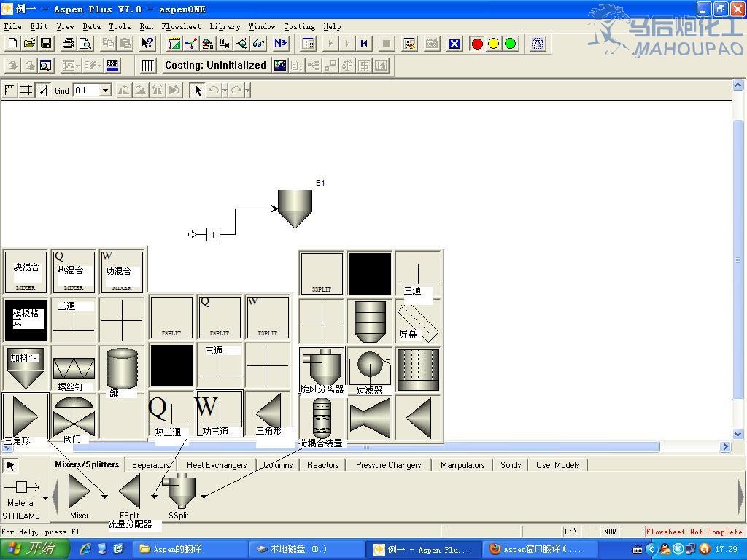
Task: Open the Data Browser glasses icon
Action: coord(258,43)
